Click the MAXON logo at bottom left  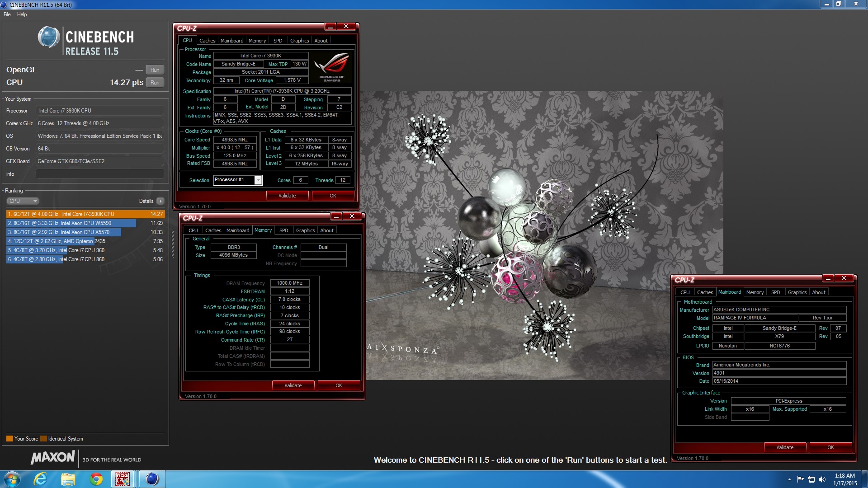pos(52,458)
